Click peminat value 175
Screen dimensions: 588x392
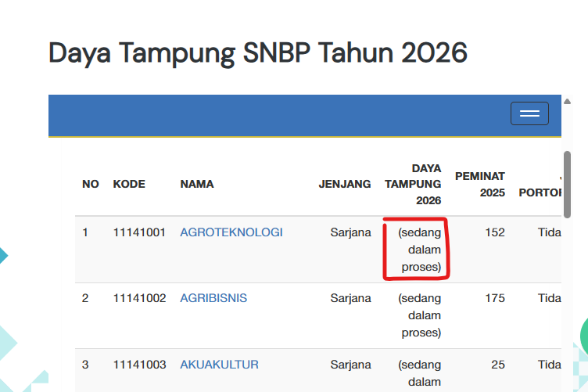pos(495,298)
